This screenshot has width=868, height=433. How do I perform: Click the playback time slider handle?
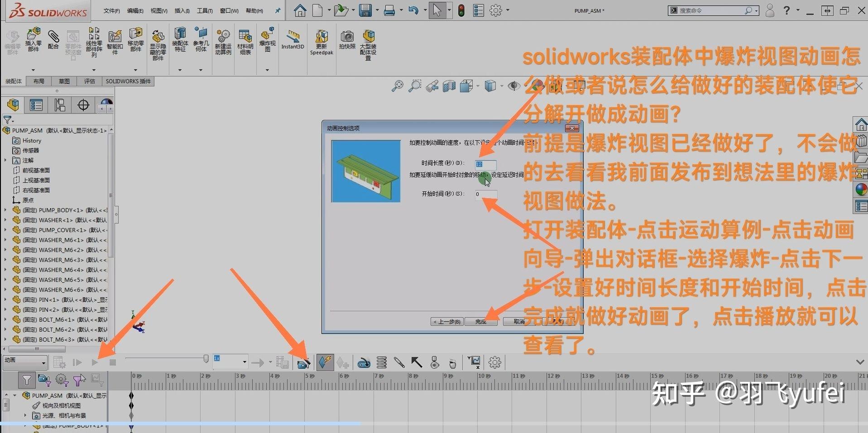[x=206, y=359]
